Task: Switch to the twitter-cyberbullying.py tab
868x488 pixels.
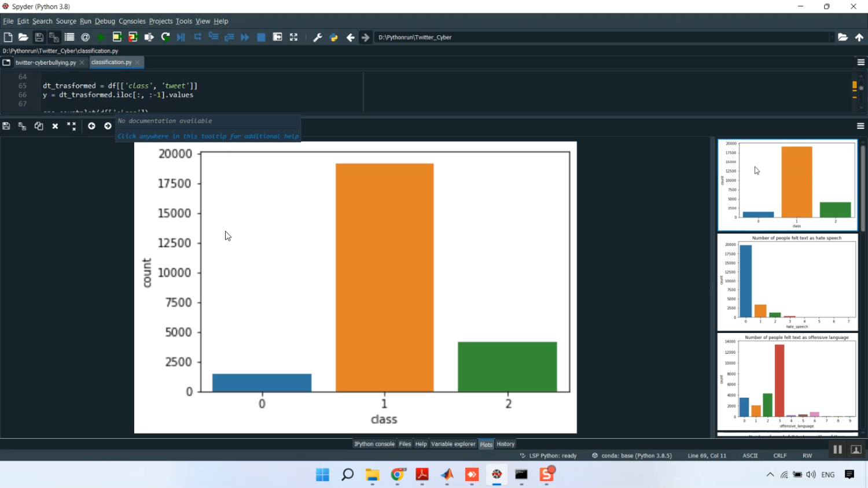Action: tap(46, 62)
